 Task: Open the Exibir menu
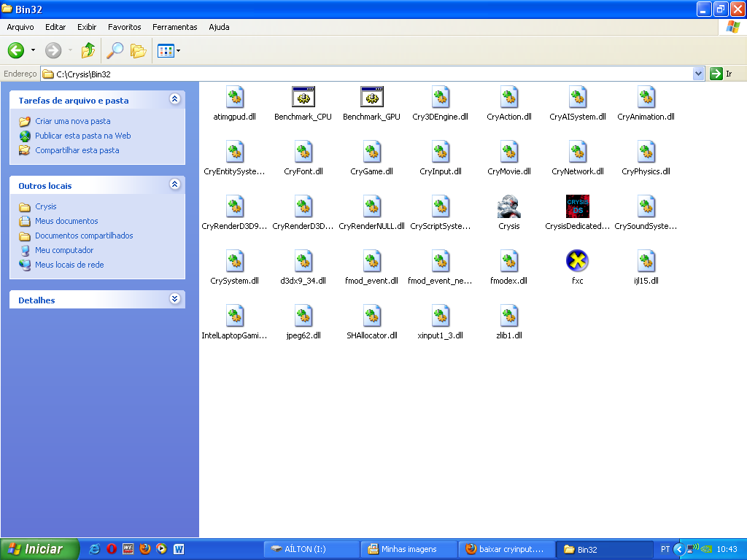[86, 27]
